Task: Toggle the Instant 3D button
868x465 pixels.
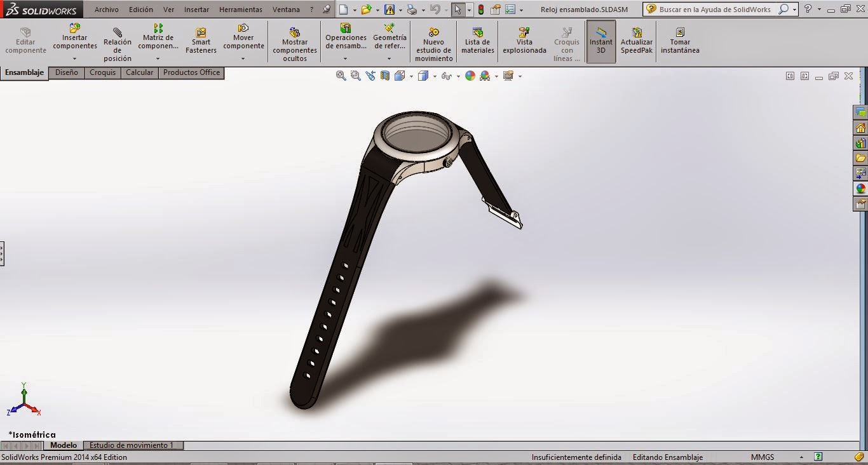Action: pyautogui.click(x=601, y=41)
